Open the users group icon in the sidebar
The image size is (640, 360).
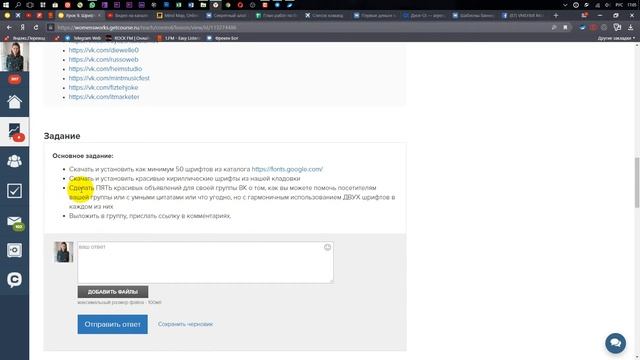pos(14,161)
